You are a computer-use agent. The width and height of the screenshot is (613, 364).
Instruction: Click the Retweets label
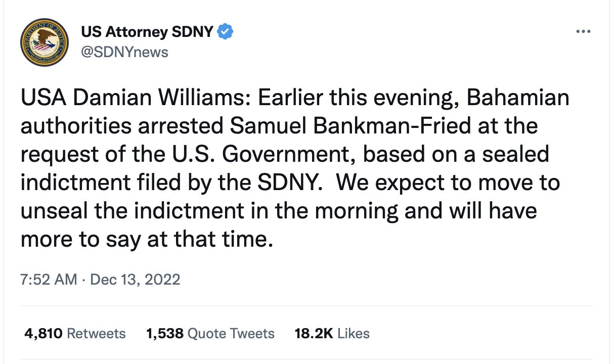[96, 334]
